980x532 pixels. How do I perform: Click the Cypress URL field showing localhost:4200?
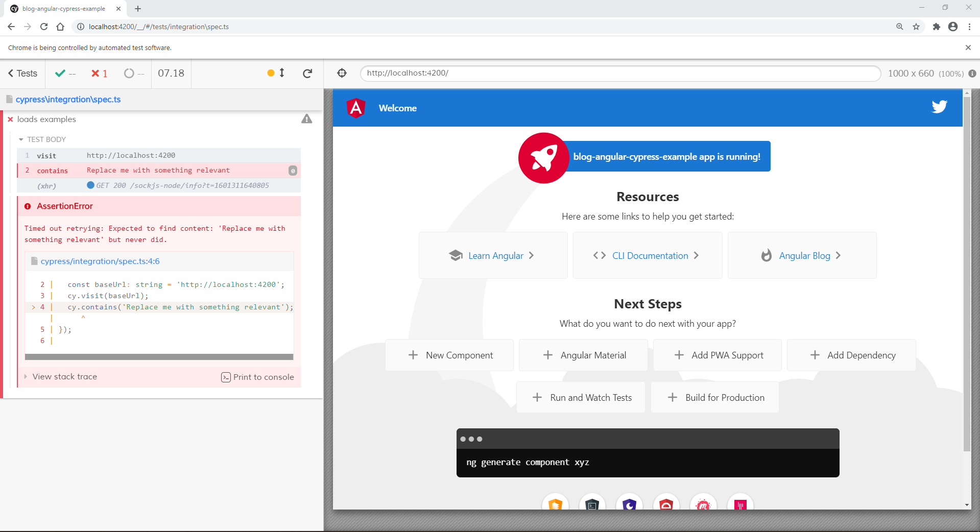(620, 73)
